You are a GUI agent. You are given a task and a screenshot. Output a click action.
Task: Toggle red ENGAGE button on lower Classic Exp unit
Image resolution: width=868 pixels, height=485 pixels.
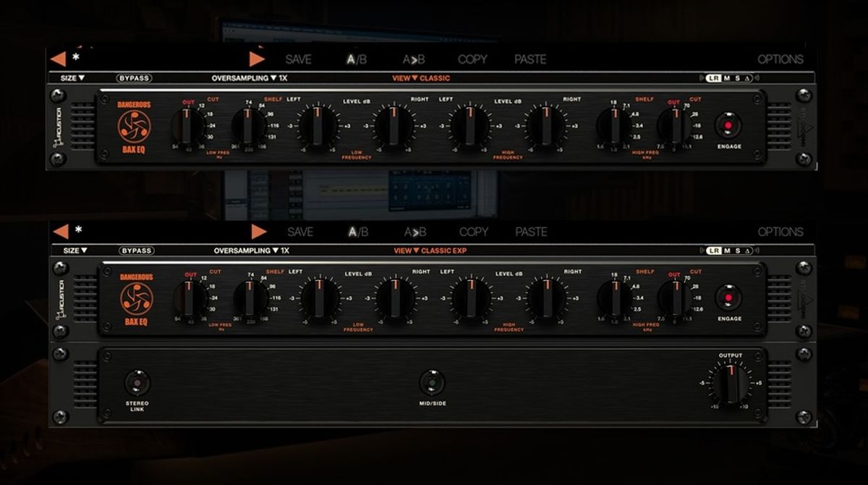pos(728,298)
